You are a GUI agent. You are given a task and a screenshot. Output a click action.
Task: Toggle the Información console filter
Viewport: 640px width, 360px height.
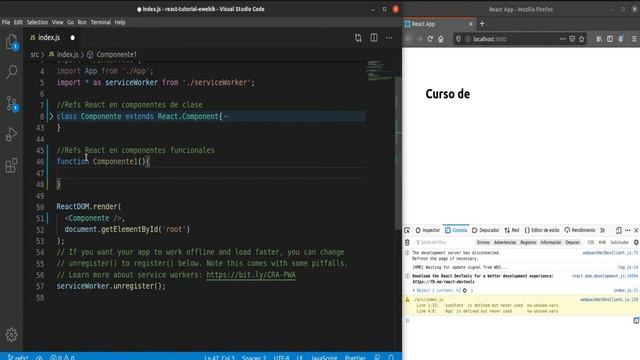tap(551, 242)
